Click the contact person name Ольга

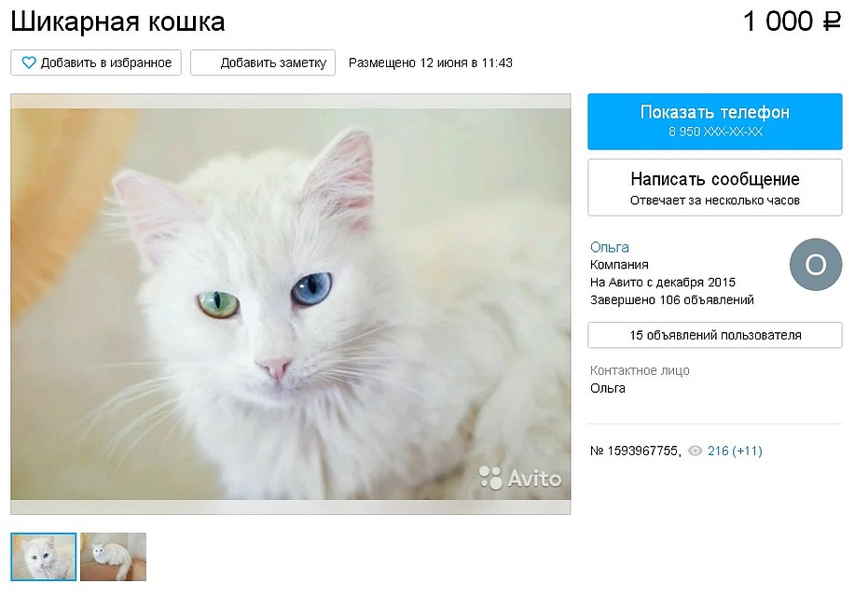pyautogui.click(x=607, y=388)
